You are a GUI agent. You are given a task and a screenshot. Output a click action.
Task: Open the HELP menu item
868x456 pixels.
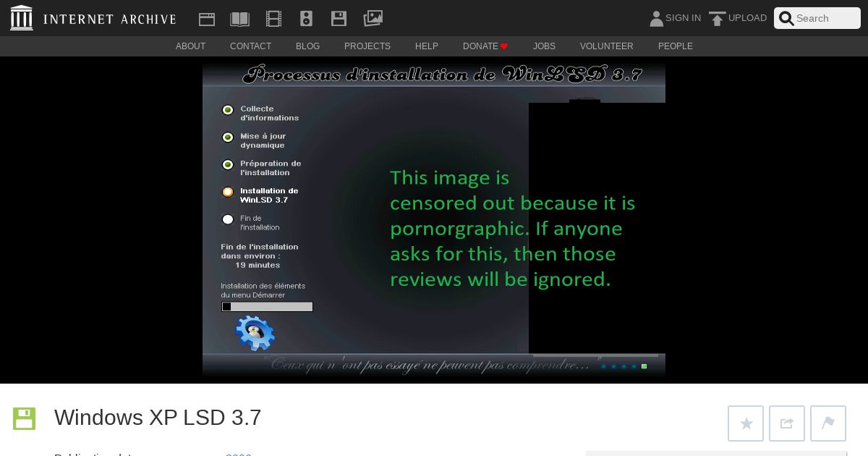427,46
